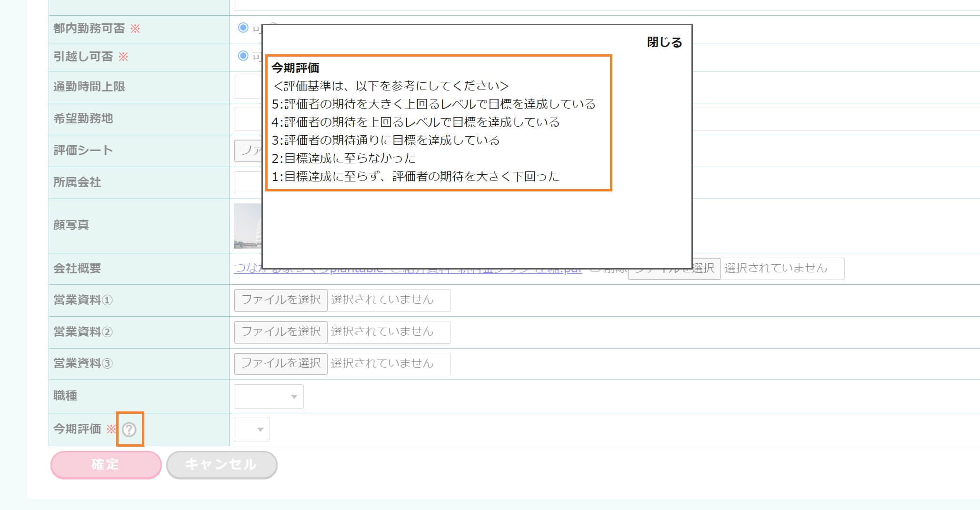
Task: Click the 今期評価 heading in the popup
Action: 295,68
